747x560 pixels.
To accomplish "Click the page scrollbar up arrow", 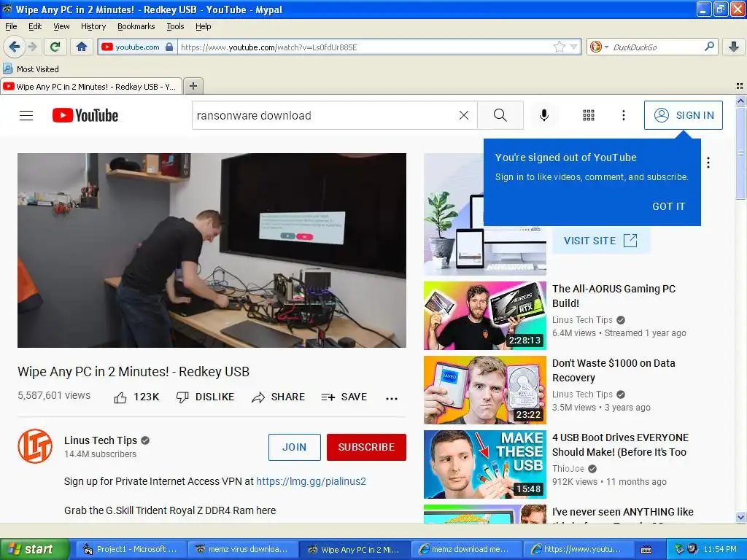I will 740,101.
